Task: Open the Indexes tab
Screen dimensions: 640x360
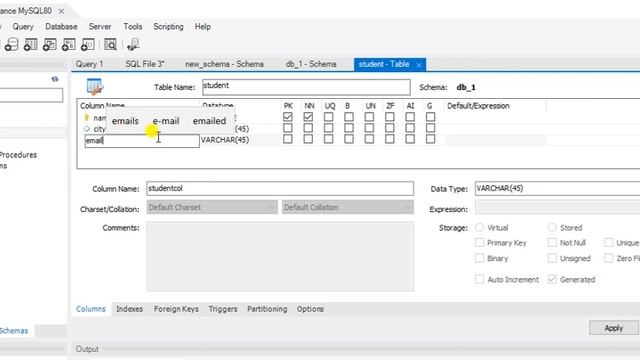Action: 129,309
